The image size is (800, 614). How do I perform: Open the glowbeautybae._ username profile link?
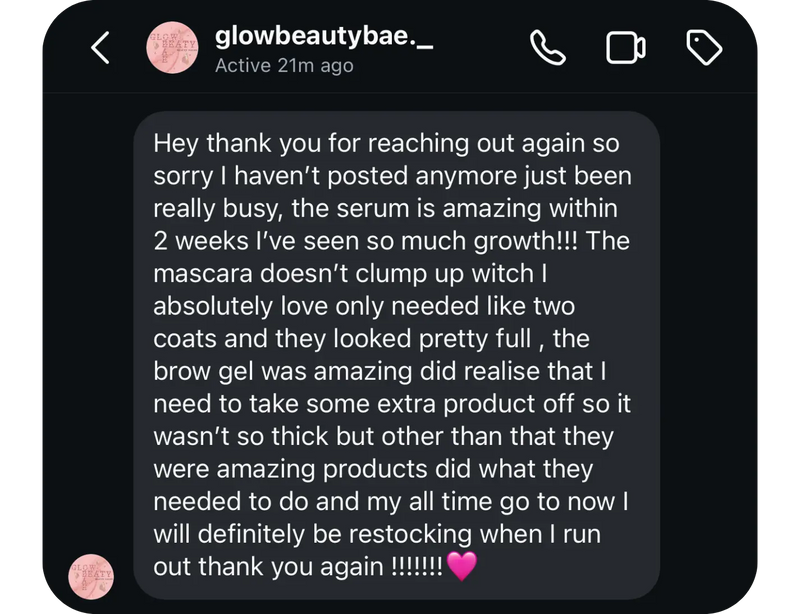pyautogui.click(x=324, y=37)
